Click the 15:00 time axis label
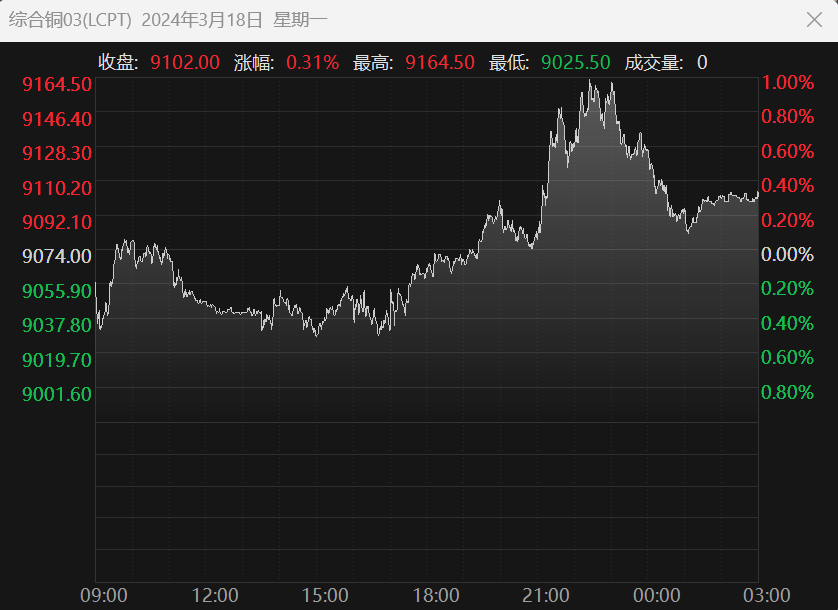This screenshot has height=610, width=838. tap(325, 596)
